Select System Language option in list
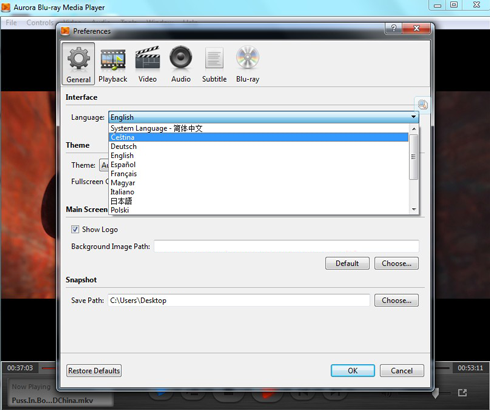 click(x=258, y=128)
